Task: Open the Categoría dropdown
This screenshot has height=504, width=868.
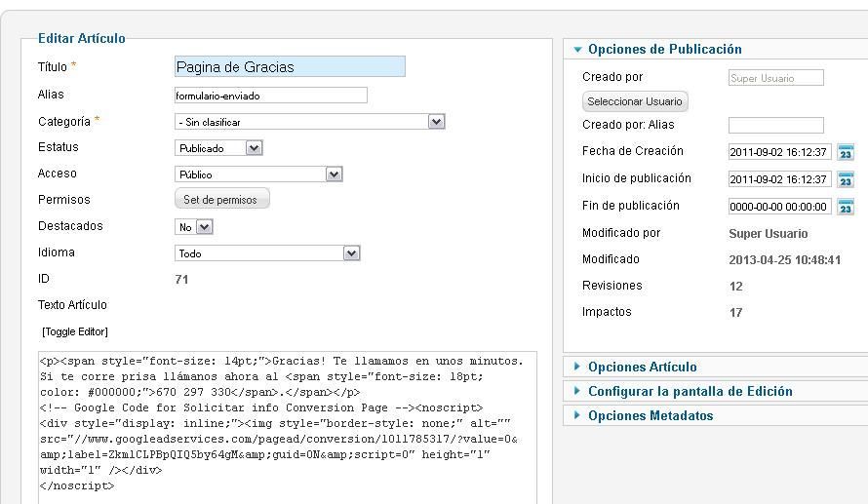Action: click(x=309, y=122)
